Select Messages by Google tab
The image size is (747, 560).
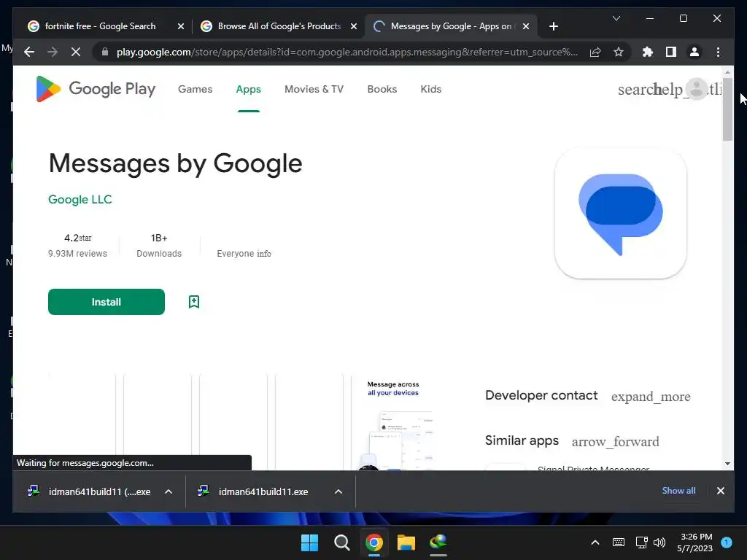coord(451,26)
